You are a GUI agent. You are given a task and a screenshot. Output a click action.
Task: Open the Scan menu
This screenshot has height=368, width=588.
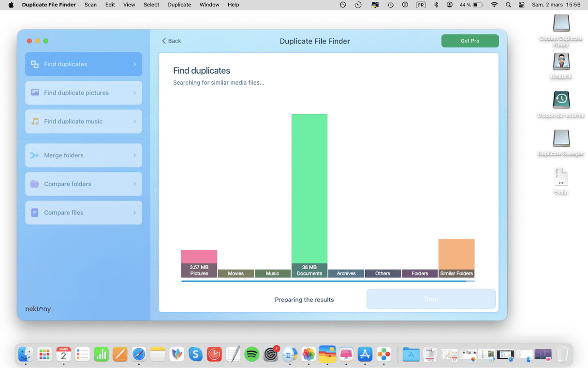click(x=90, y=5)
